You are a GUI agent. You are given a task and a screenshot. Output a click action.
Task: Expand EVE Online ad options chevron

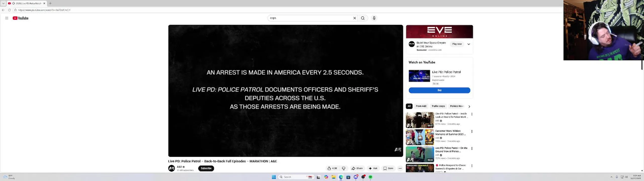tap(469, 44)
